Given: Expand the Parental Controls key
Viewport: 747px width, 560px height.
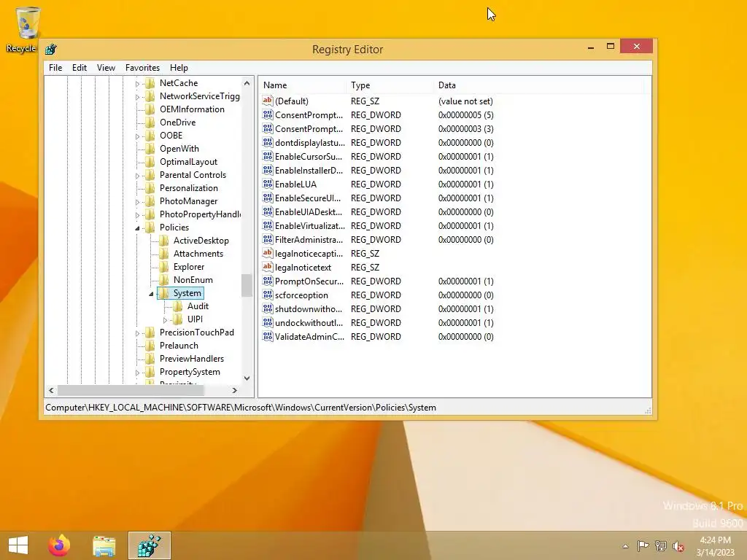Looking at the screenshot, I should pos(137,176).
